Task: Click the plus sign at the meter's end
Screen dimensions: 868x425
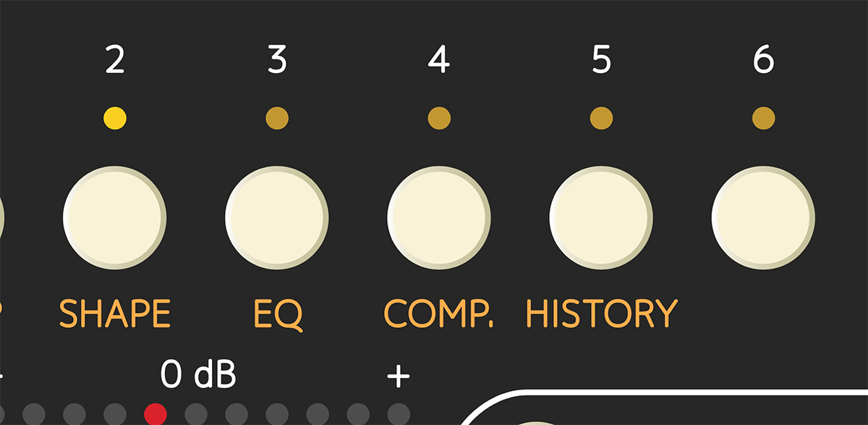Action: tap(399, 376)
